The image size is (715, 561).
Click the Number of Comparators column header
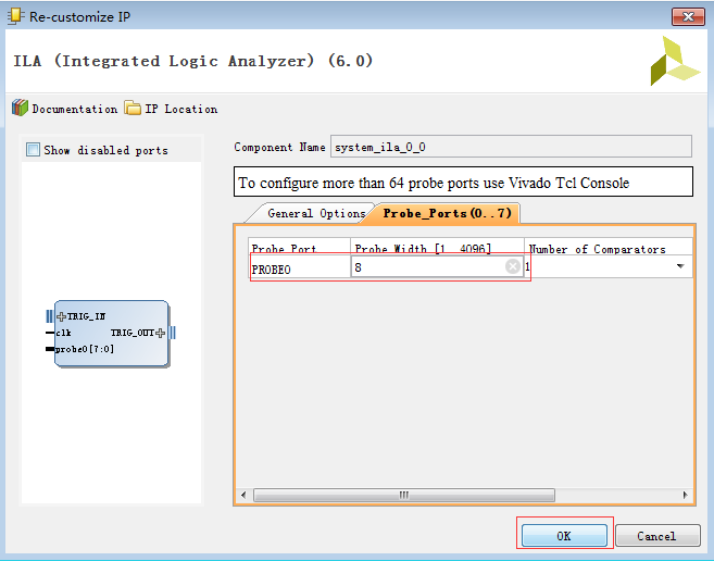point(608,247)
